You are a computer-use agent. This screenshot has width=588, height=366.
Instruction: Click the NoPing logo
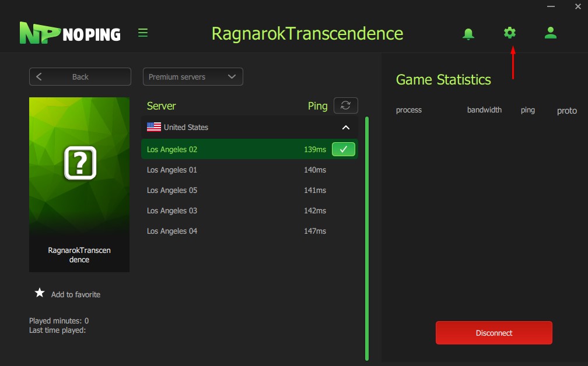click(x=70, y=33)
